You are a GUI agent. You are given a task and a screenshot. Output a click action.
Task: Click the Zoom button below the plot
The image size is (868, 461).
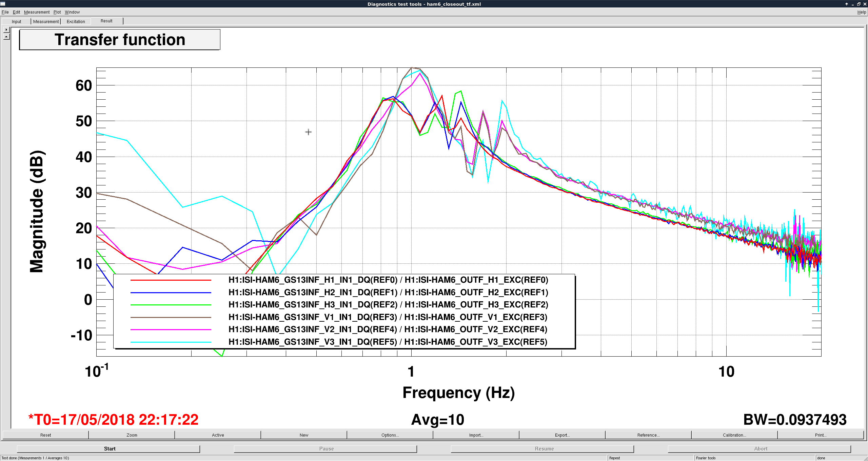point(132,435)
